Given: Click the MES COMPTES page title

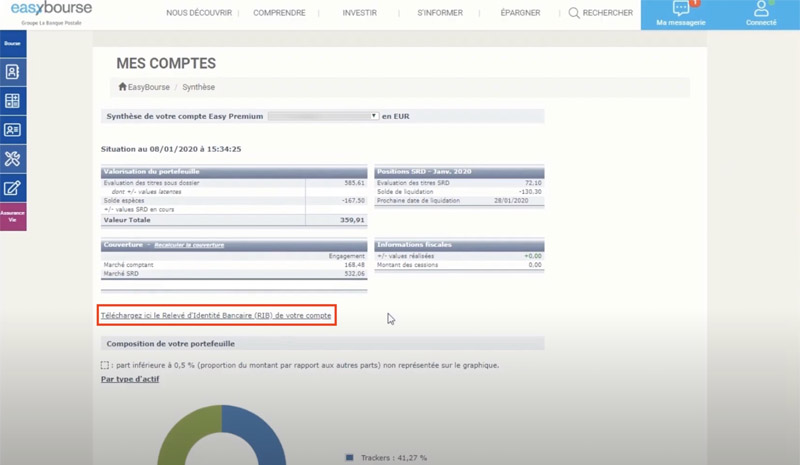Looking at the screenshot, I should coord(166,63).
